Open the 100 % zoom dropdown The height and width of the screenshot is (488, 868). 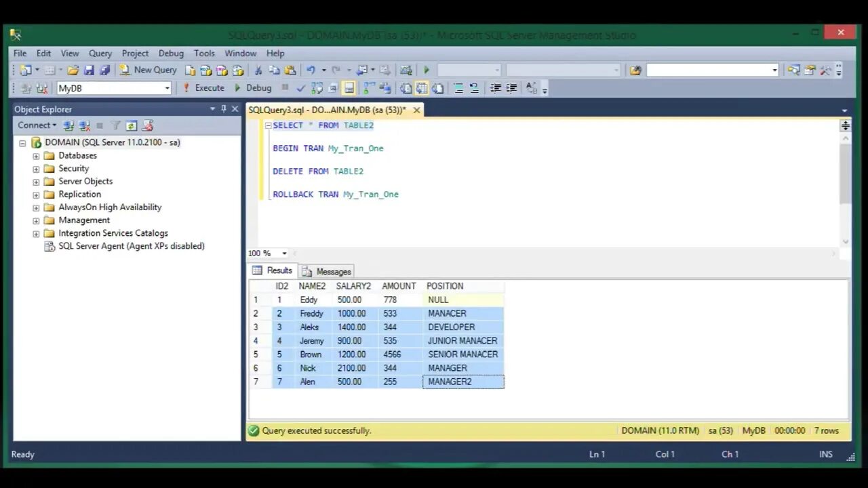pyautogui.click(x=284, y=253)
